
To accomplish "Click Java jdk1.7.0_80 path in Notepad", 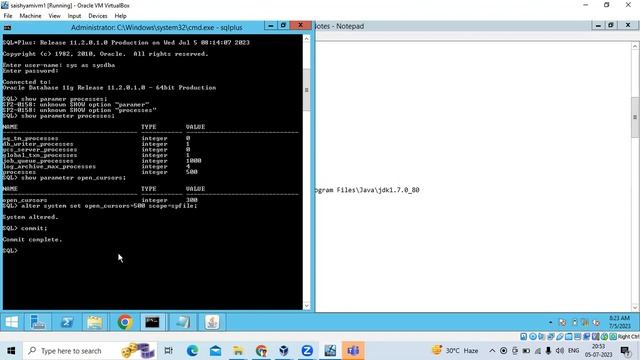I will 367,190.
